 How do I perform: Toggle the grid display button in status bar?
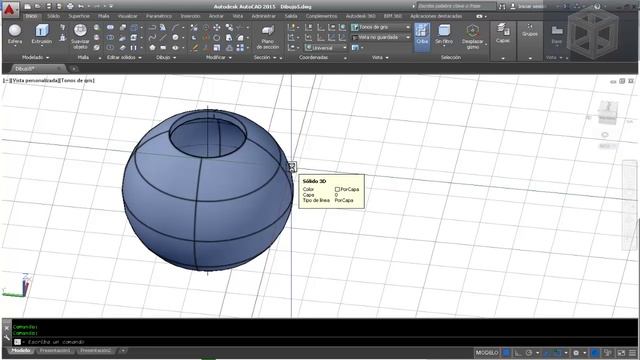[x=507, y=353]
